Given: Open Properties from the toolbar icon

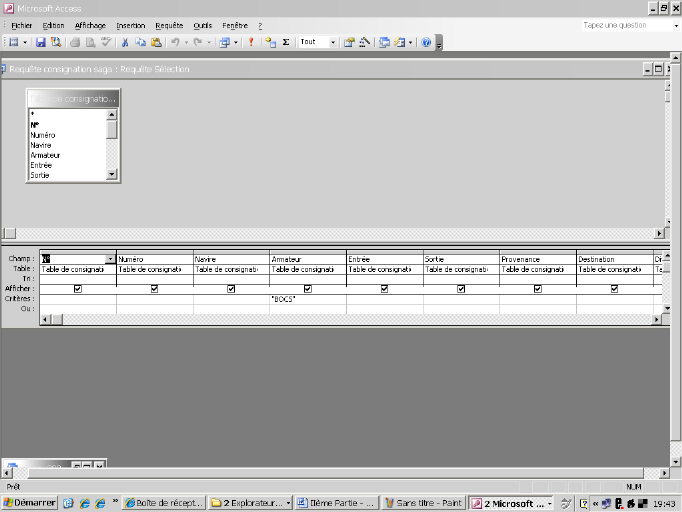Looking at the screenshot, I should (349, 43).
